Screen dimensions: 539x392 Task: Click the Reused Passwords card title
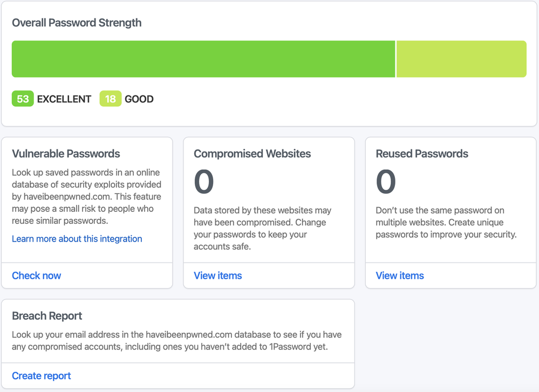click(422, 154)
